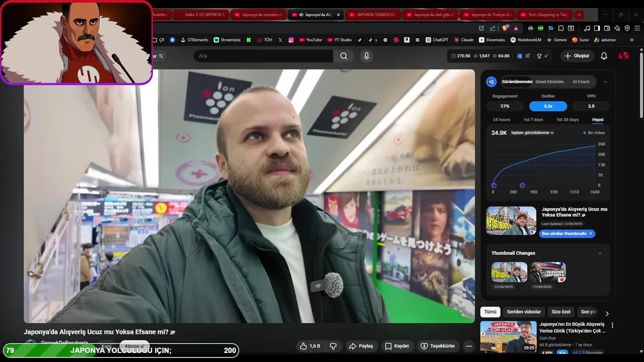Viewport: 644px width, 362px height.
Task: Switch to Görüntülenmeler tab
Action: pos(517,81)
